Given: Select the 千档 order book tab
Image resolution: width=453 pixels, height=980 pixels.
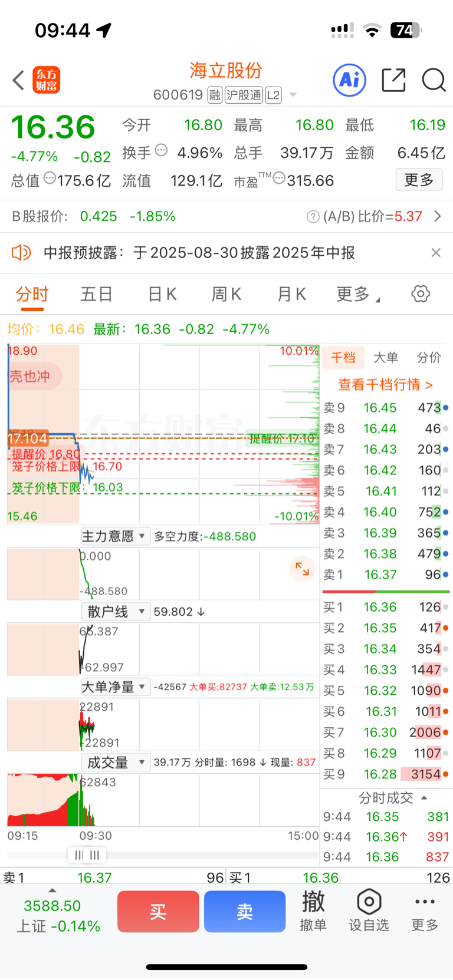Looking at the screenshot, I should pos(343,357).
